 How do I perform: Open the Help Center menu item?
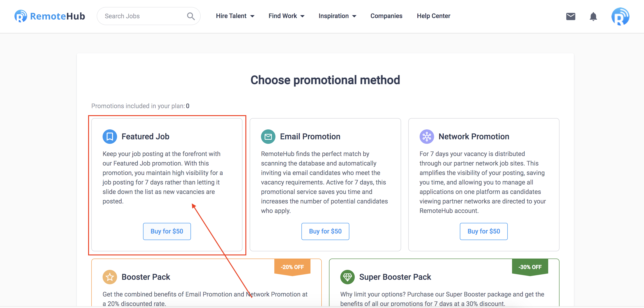pyautogui.click(x=433, y=16)
